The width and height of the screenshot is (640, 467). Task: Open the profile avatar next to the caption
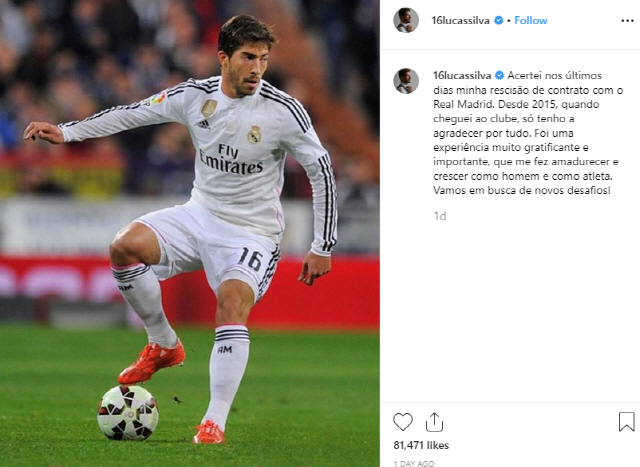click(406, 81)
